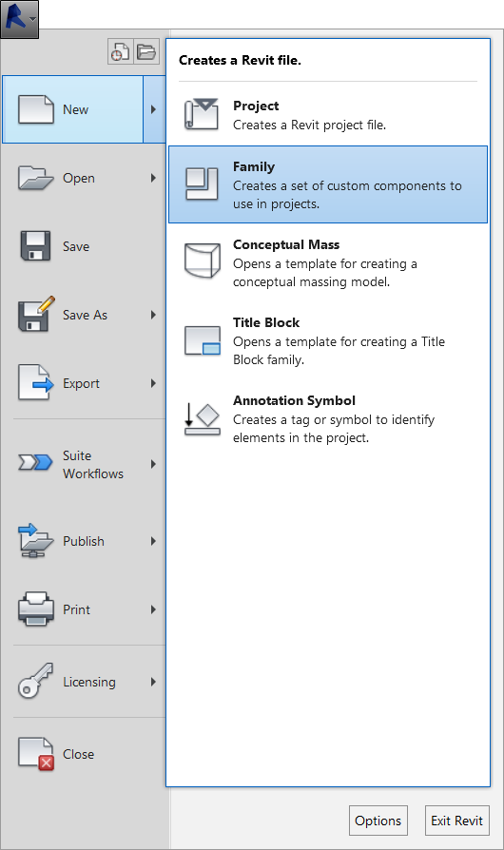Click the Publish network folder icon
The width and height of the screenshot is (504, 850).
pyautogui.click(x=36, y=540)
